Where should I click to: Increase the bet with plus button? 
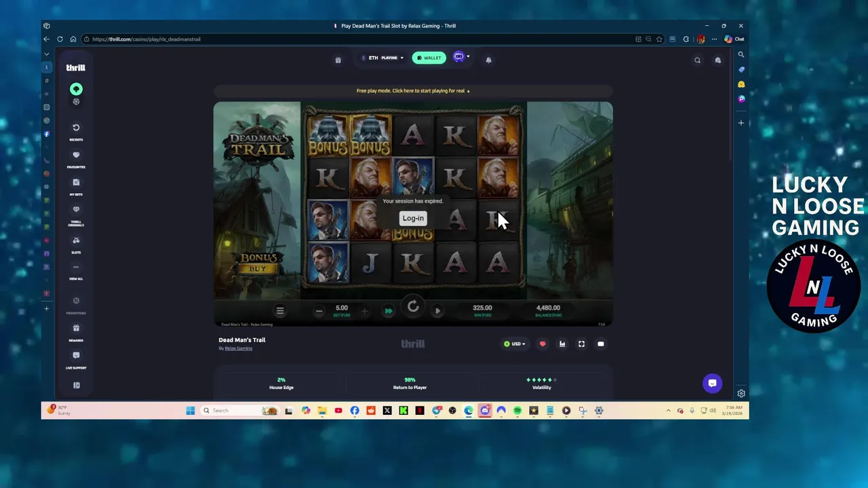364,311
